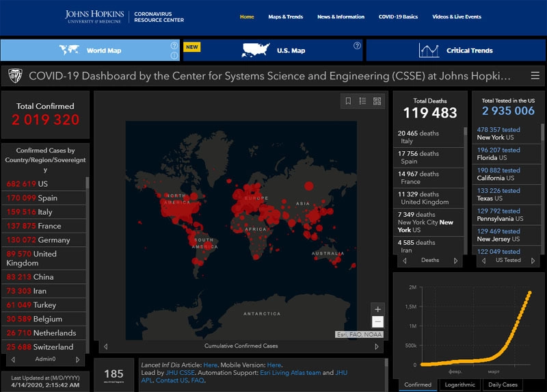547x392 pixels.
Task: Open the map bookmarks icon
Action: click(x=348, y=101)
